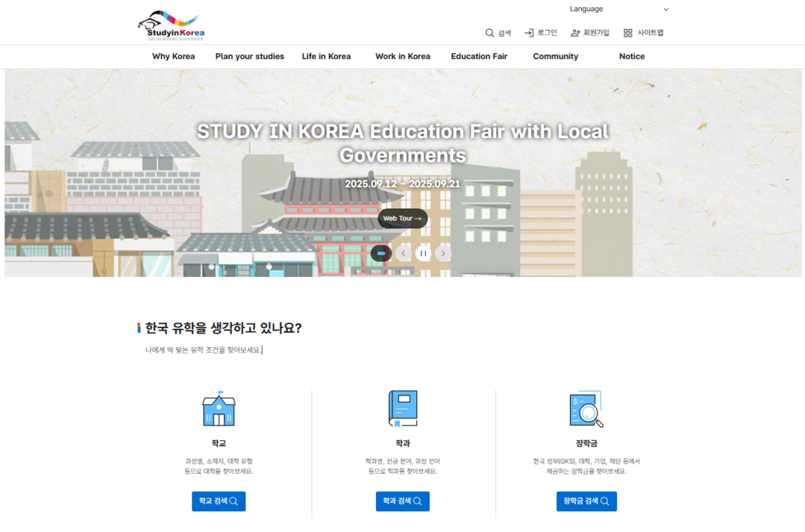
Task: Open the Plan your studies menu
Action: tap(249, 57)
